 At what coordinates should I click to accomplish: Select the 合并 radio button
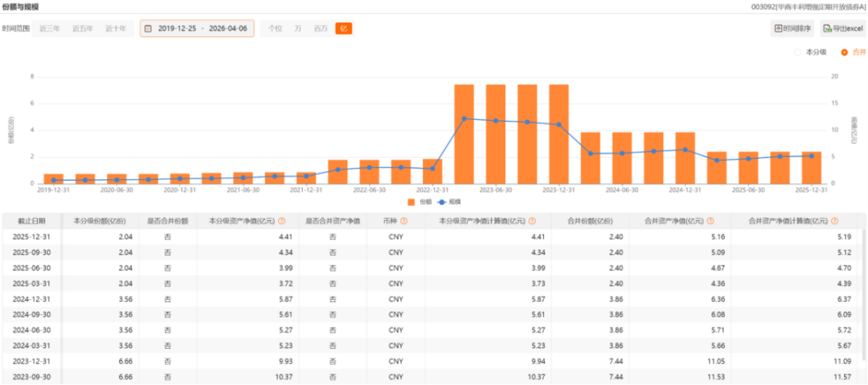(844, 52)
